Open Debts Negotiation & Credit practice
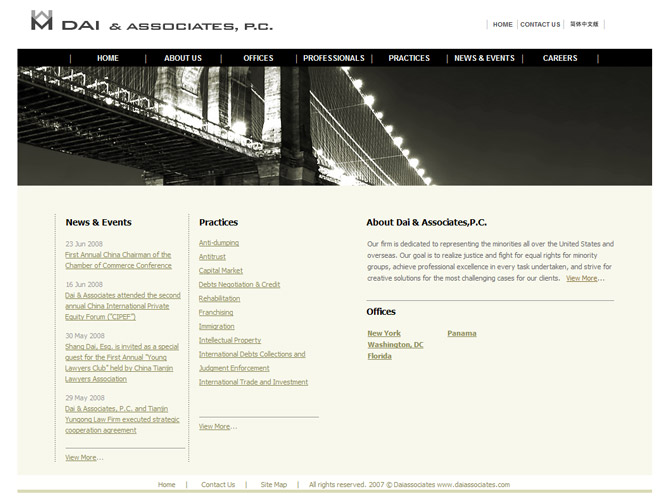 point(239,284)
